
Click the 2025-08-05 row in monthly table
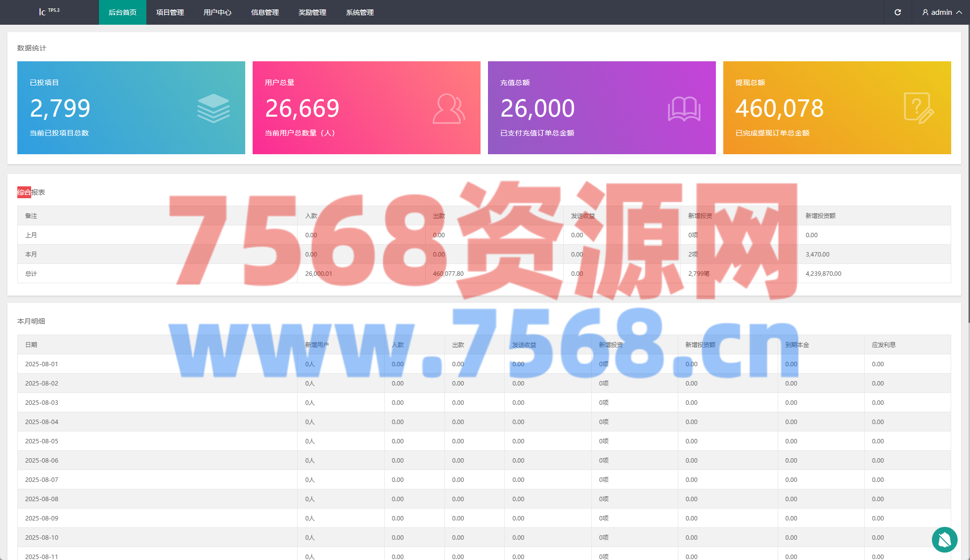pyautogui.click(x=42, y=441)
